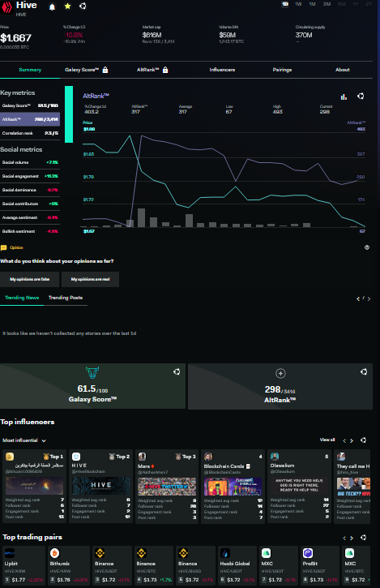Select the 1W time range
This screenshot has width=380, height=588.
[x=298, y=4]
